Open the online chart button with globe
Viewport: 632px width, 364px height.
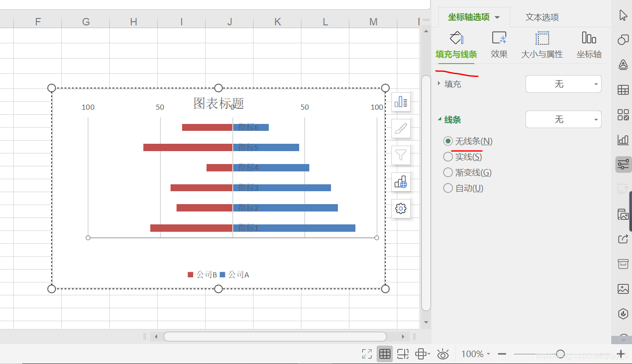click(x=401, y=182)
